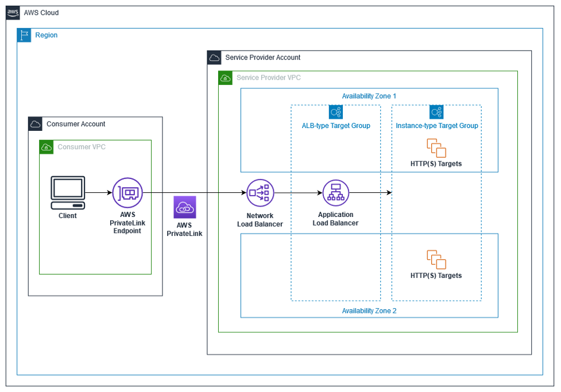Click the Service Provider VPC icon
561x392 pixels.
[x=225, y=78]
